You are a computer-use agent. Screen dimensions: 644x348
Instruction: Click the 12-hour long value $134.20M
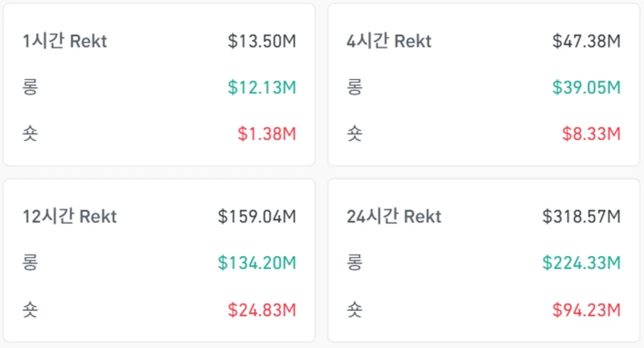(x=257, y=263)
